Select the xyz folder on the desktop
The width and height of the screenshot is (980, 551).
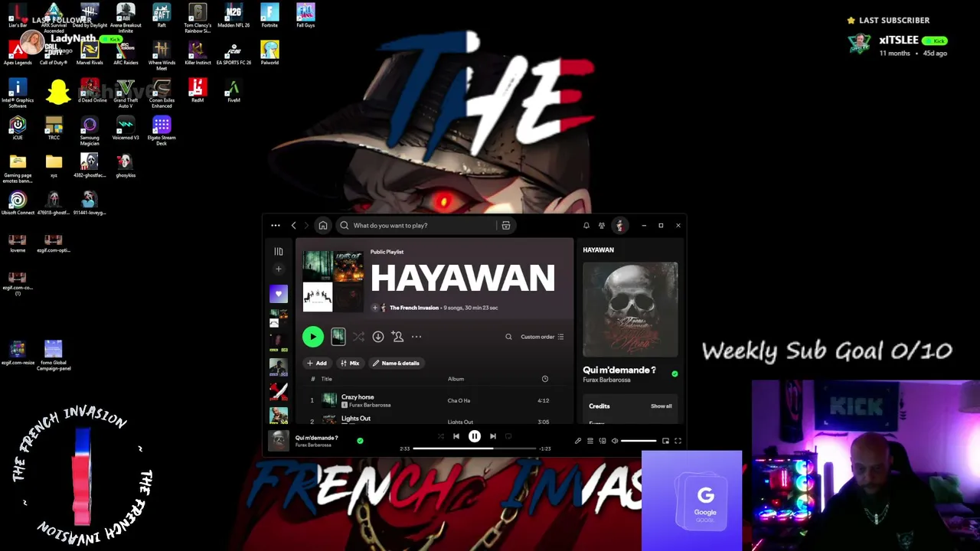(54, 165)
